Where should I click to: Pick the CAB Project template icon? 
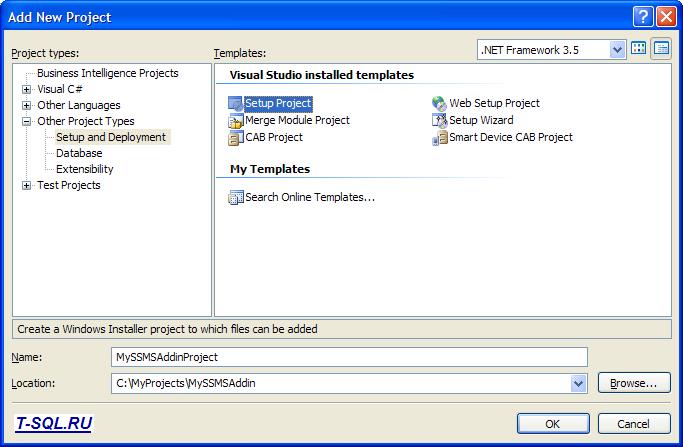tap(235, 138)
